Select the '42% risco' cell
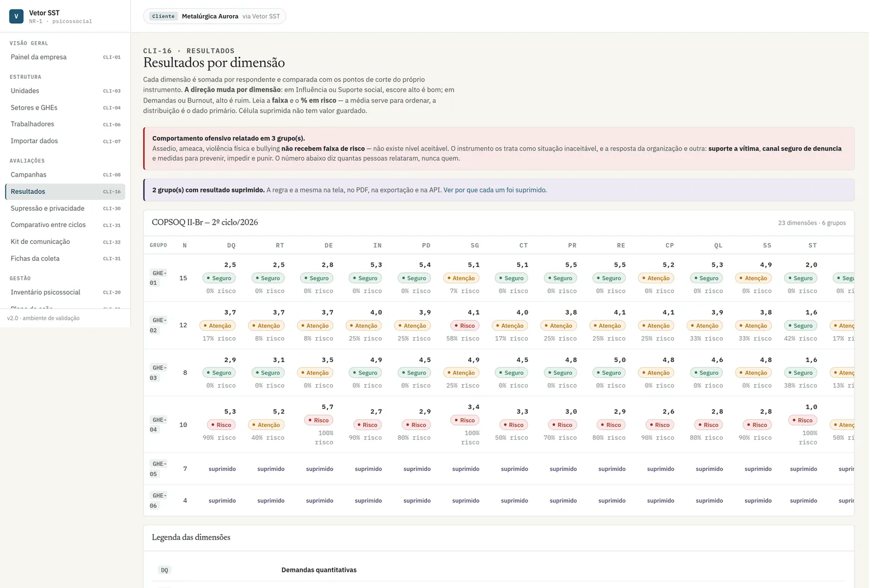The height and width of the screenshot is (588, 869). pos(800,338)
